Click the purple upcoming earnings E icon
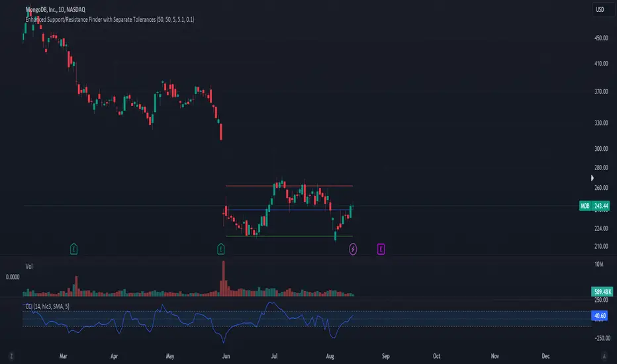 pos(381,249)
